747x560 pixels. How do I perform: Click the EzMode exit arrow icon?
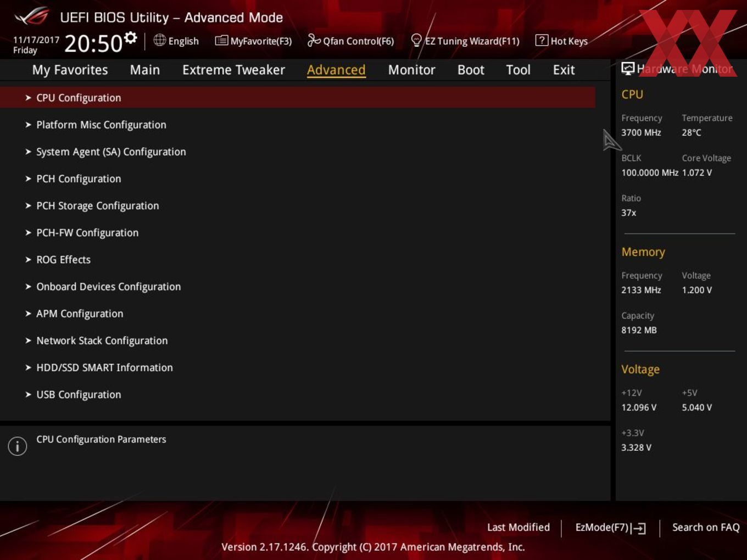639,528
